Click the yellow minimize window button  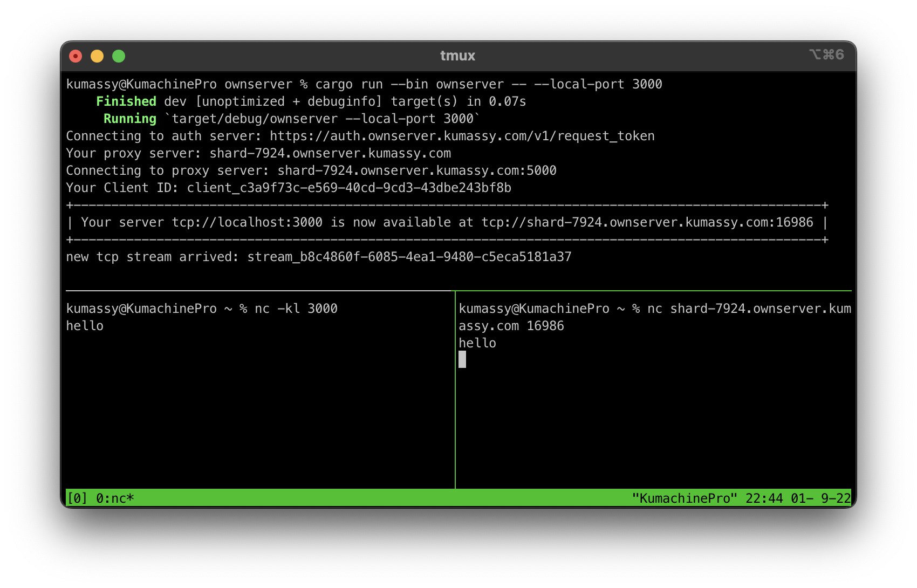97,56
